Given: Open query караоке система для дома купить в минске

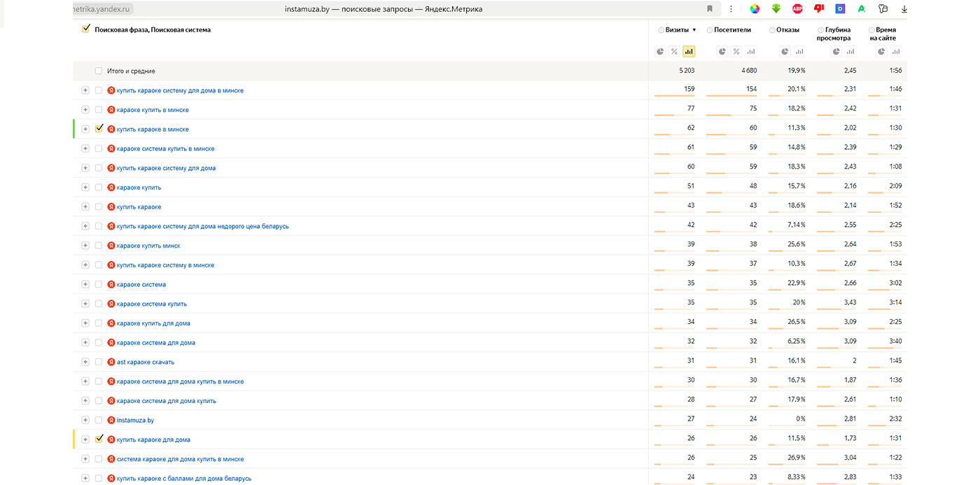Looking at the screenshot, I should (180, 381).
